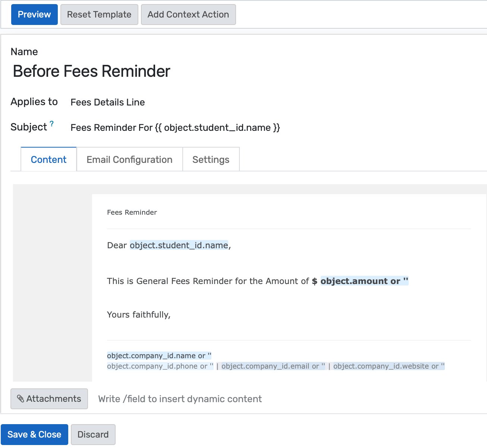Click the object.amount placeholder in body
This screenshot has width=487, height=448.
click(x=364, y=281)
